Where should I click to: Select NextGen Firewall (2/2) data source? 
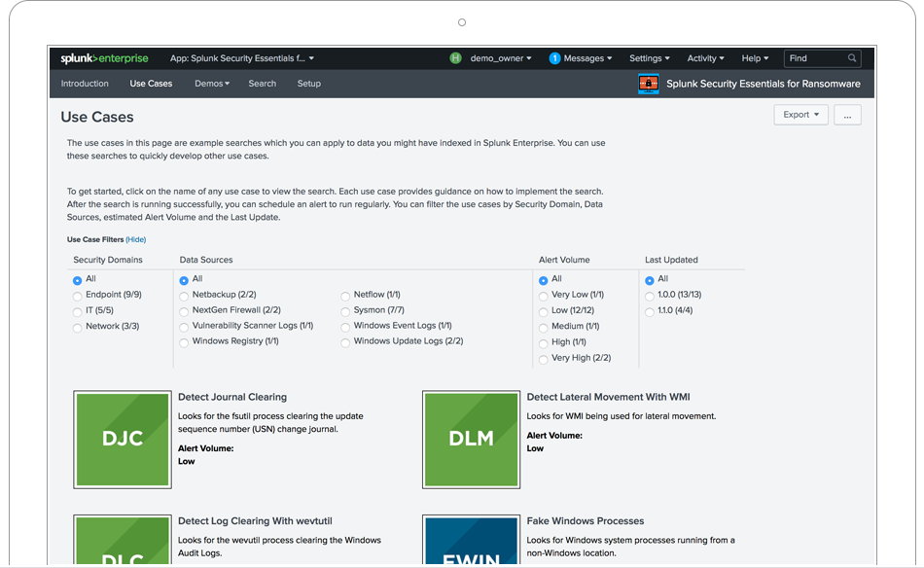pos(184,311)
